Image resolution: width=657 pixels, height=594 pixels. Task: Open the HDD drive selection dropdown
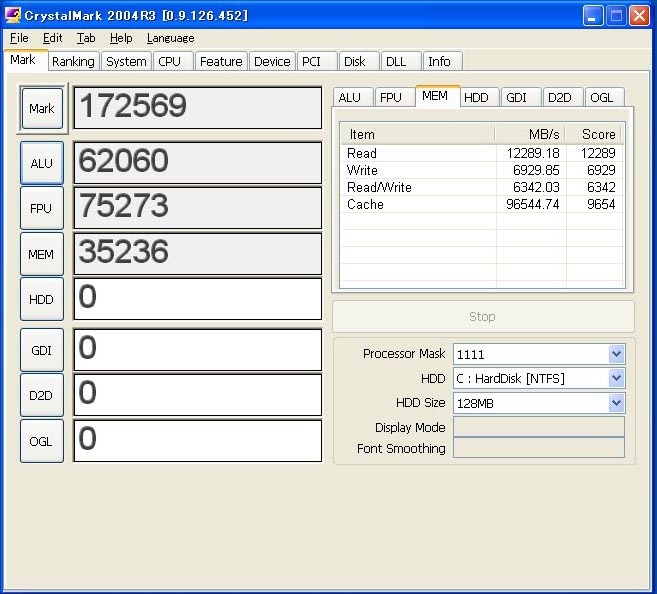pos(616,378)
